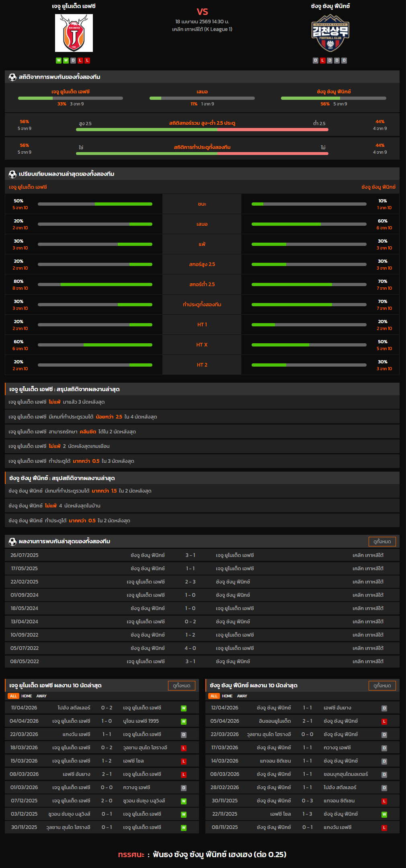This screenshot has width=406, height=868.
Task: Click soccer ball icon beside head-to-head statistics header
Action: click(12, 77)
